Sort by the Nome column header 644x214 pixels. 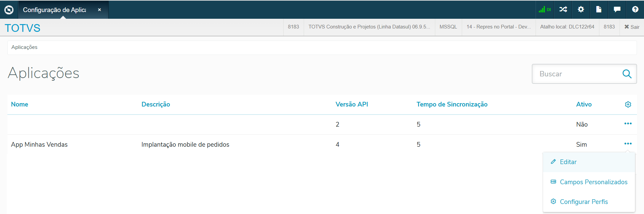[19, 104]
